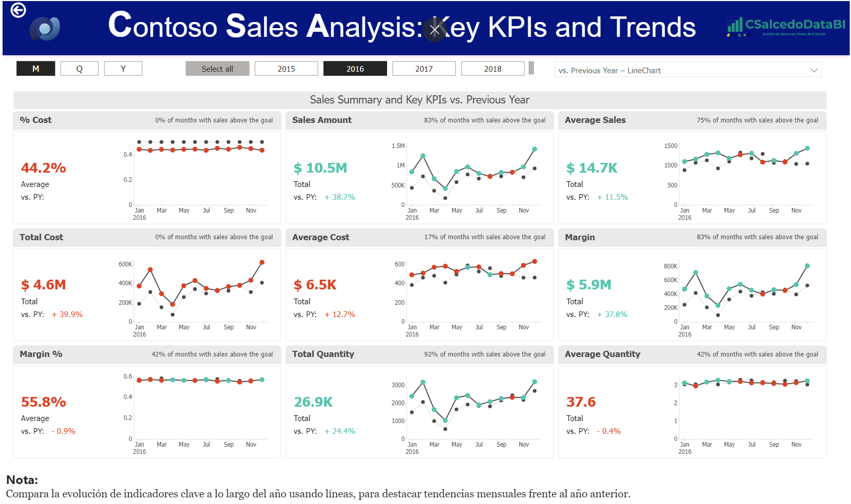Click the back arrow icon
The image size is (851, 504).
pyautogui.click(x=18, y=10)
